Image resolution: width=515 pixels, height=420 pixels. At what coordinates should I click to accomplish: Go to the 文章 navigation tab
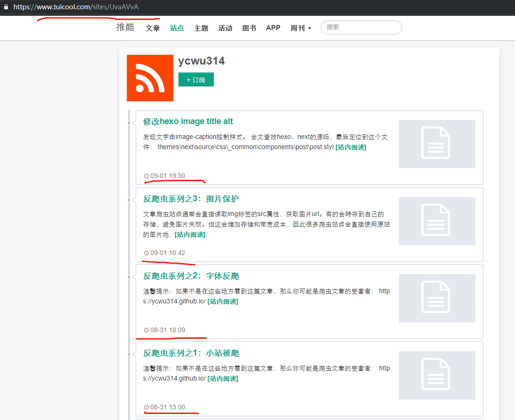pos(152,28)
